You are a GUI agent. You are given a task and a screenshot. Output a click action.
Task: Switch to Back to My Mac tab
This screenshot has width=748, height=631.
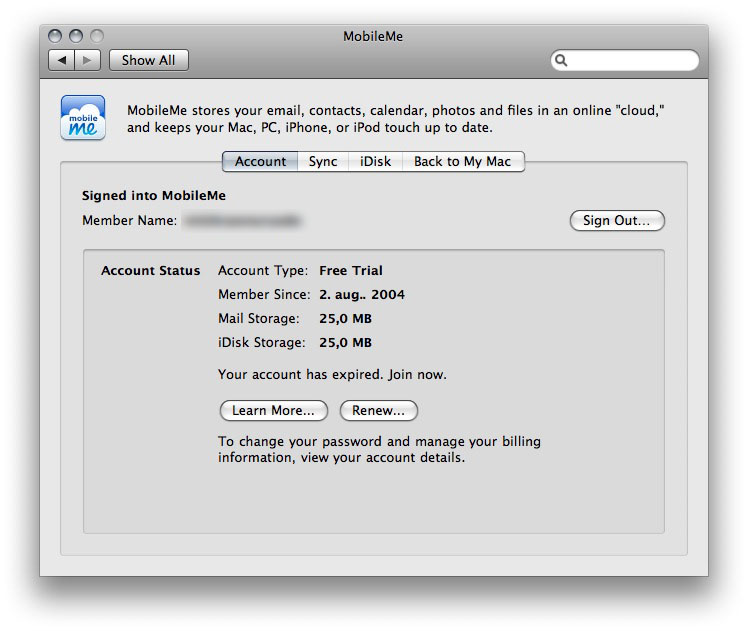tap(463, 161)
